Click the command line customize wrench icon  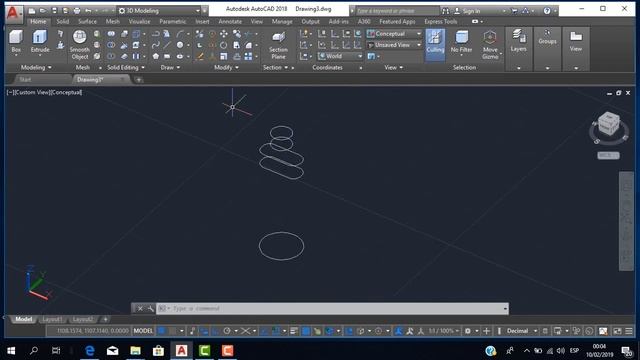(150, 309)
